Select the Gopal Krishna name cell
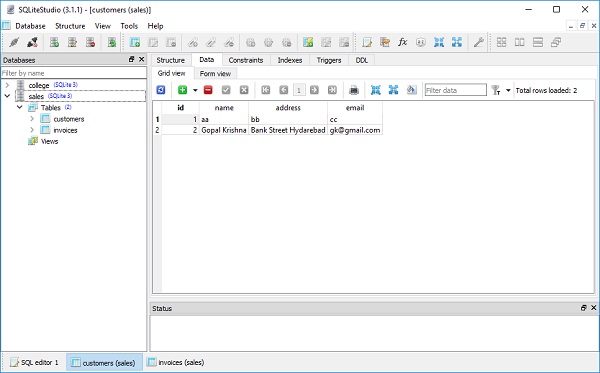600x373 pixels. point(224,130)
